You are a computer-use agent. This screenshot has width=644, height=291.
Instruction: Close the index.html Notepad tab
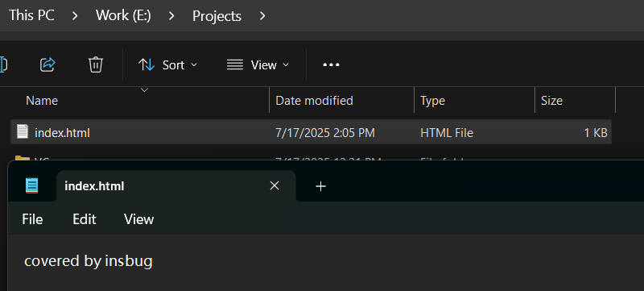(x=275, y=185)
